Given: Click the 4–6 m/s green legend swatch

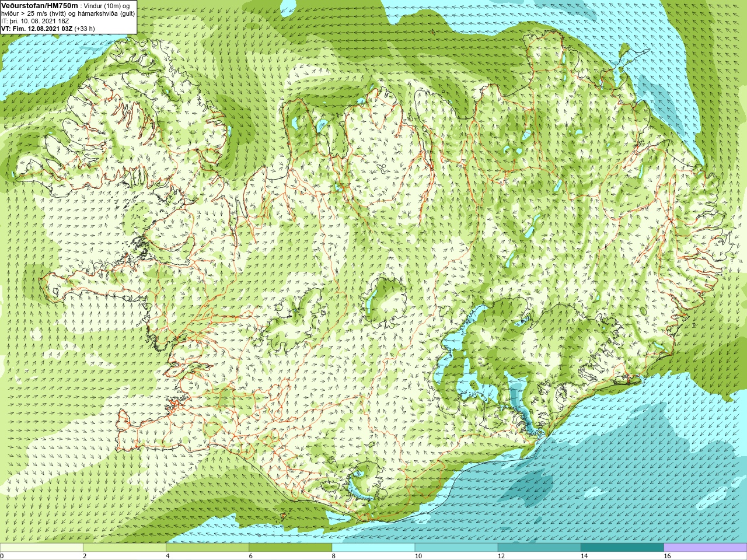Looking at the screenshot, I should click(207, 547).
